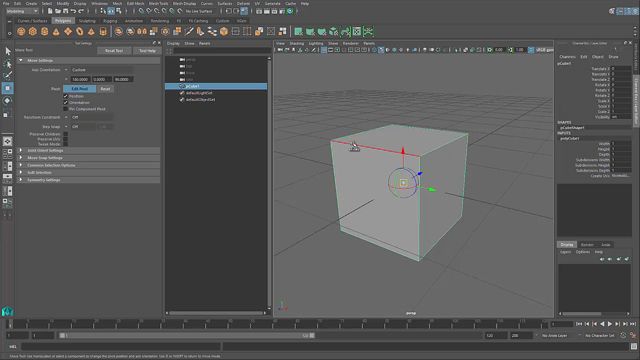Toggle the Position checkbox
Screen dimensions: 640x360
[x=66, y=96]
